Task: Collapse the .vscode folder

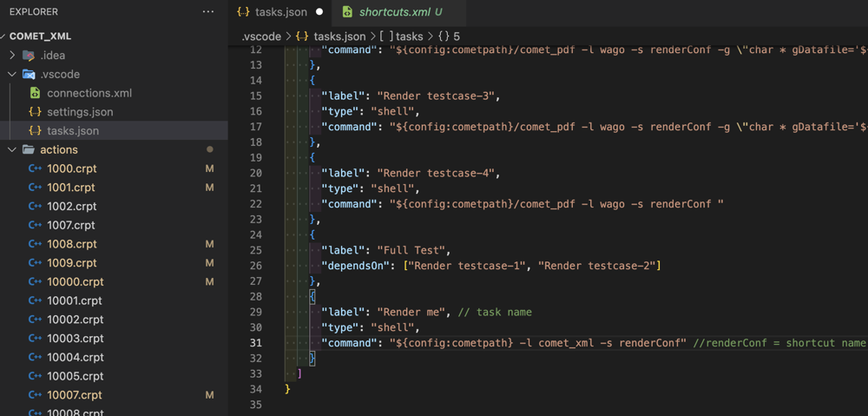Action: tap(13, 74)
